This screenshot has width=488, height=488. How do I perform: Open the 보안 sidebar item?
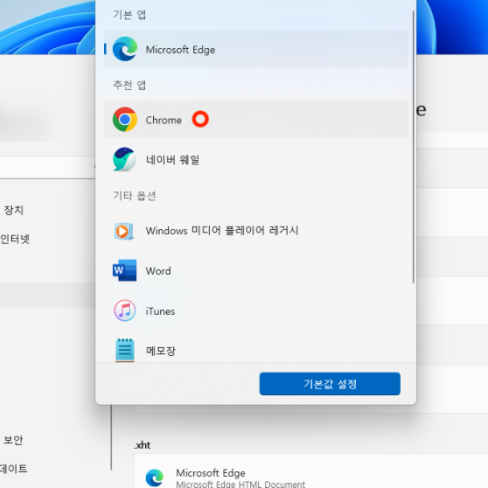pyautogui.click(x=13, y=440)
